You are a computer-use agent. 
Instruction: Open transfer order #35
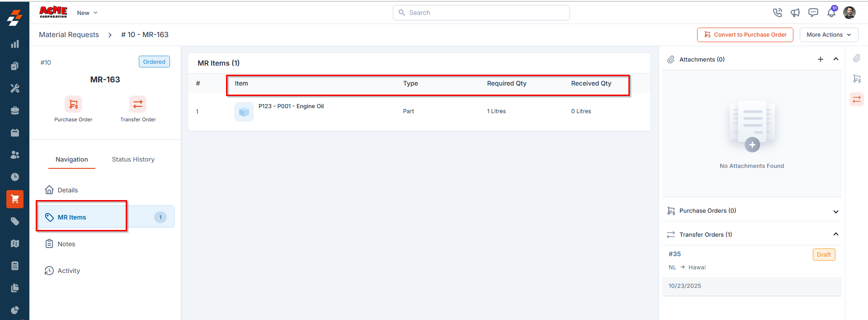675,254
